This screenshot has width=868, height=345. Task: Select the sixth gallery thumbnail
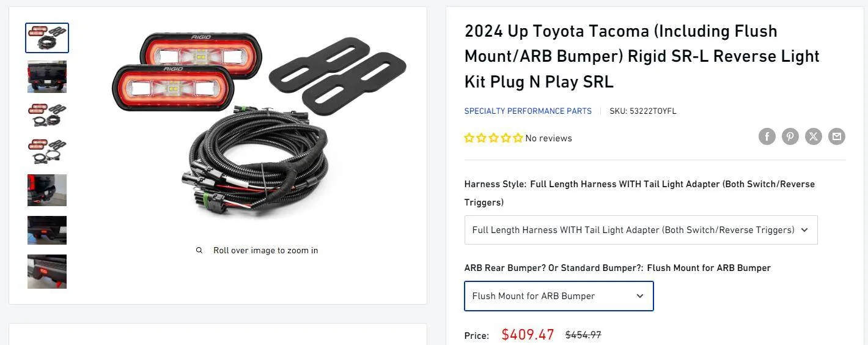pos(47,230)
